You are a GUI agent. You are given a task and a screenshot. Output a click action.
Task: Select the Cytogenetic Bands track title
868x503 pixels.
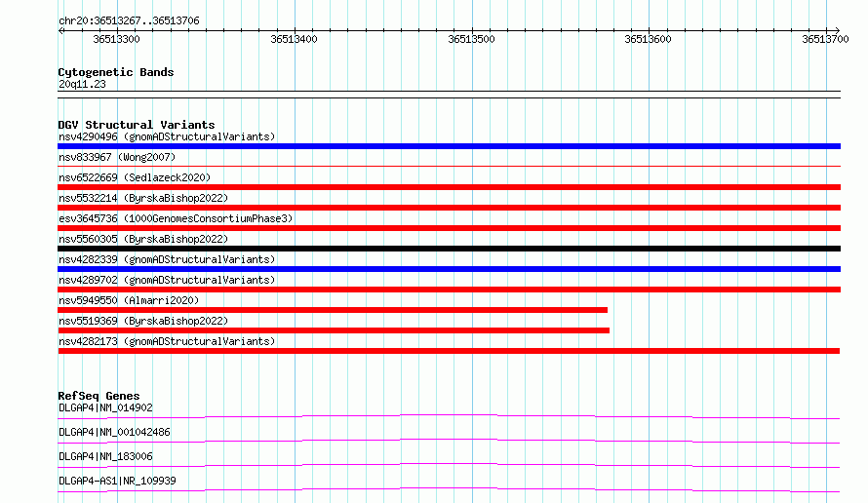point(116,72)
